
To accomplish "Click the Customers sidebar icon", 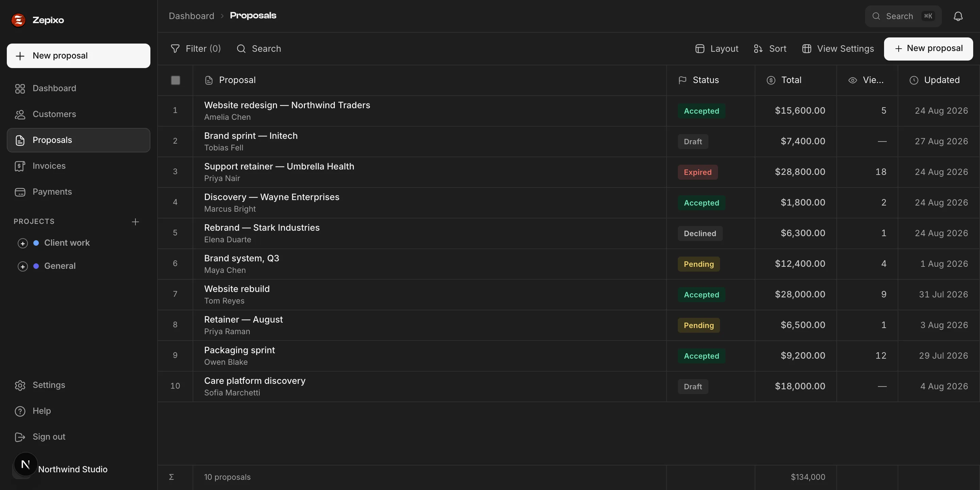I will (x=20, y=115).
